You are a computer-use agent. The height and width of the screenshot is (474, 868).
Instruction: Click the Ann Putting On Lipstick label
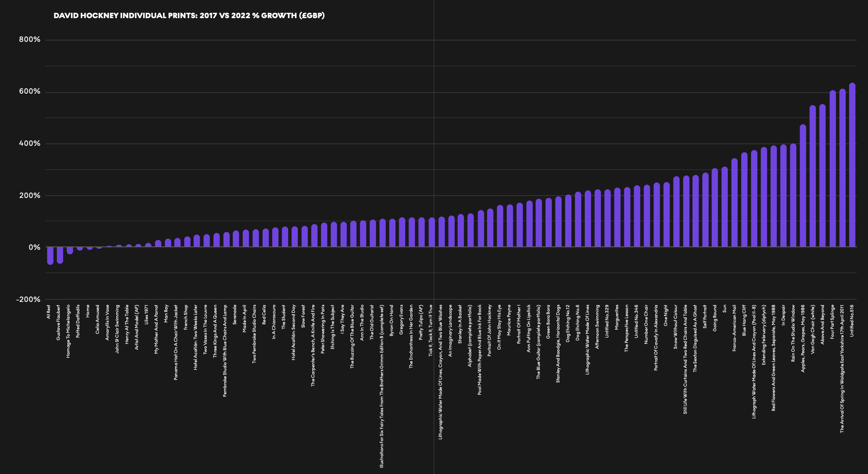528,329
